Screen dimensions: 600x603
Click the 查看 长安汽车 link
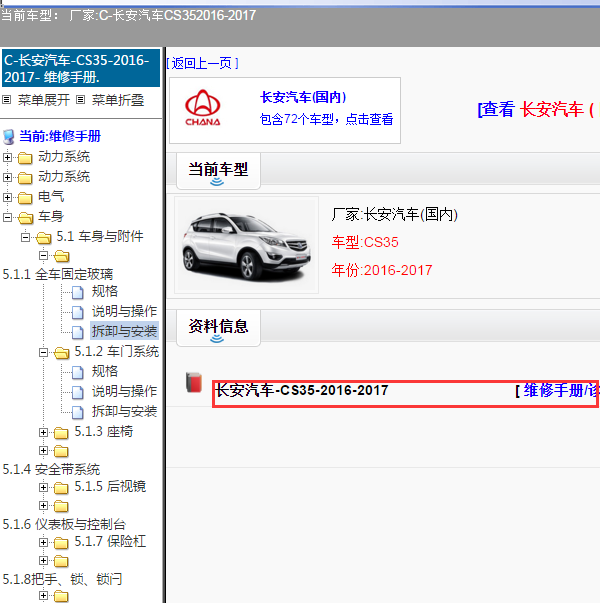(x=538, y=110)
